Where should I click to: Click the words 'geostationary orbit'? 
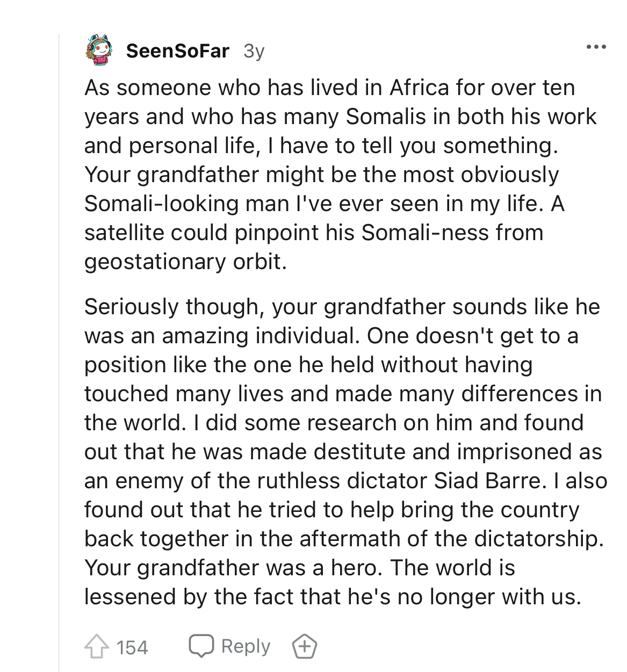coord(183,262)
